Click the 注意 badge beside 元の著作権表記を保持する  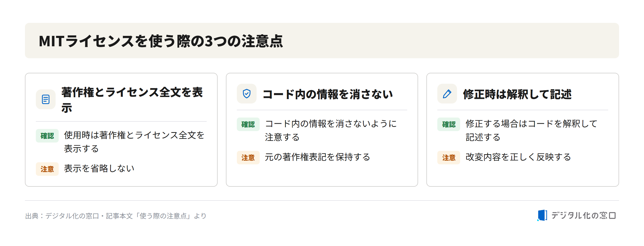pyautogui.click(x=248, y=158)
